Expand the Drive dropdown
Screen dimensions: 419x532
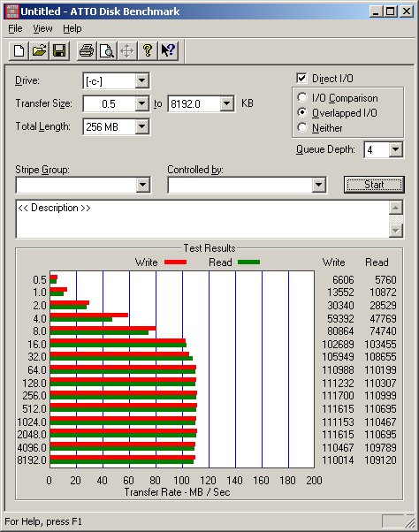[141, 80]
